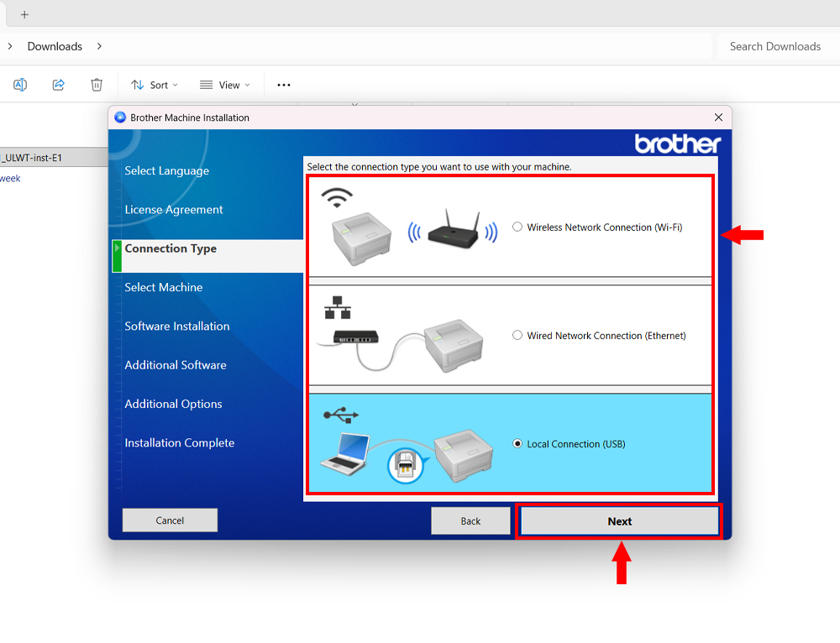Open the Sort dropdown in Explorer

[x=155, y=85]
